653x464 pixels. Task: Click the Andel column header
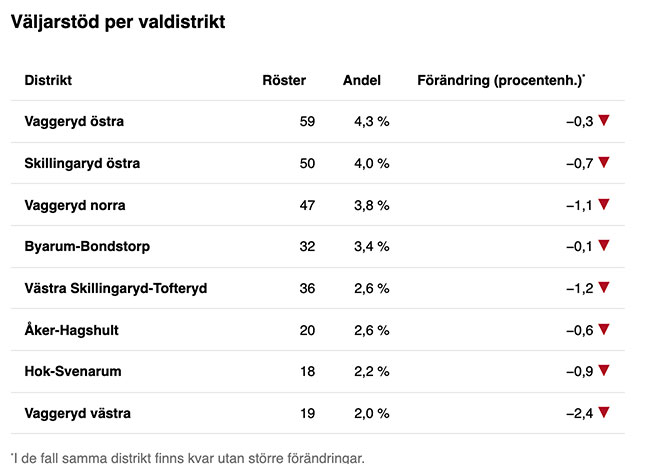click(362, 80)
